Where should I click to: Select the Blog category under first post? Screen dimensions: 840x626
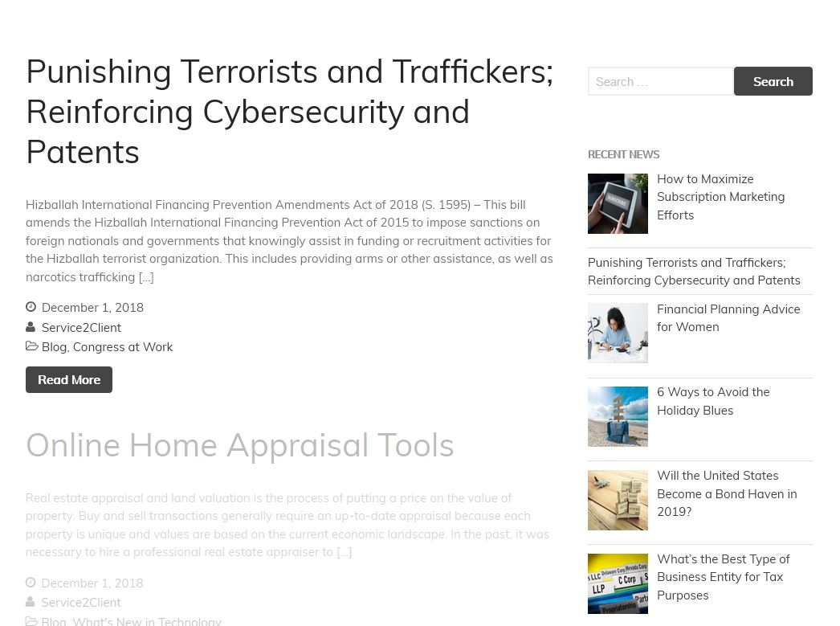point(54,347)
